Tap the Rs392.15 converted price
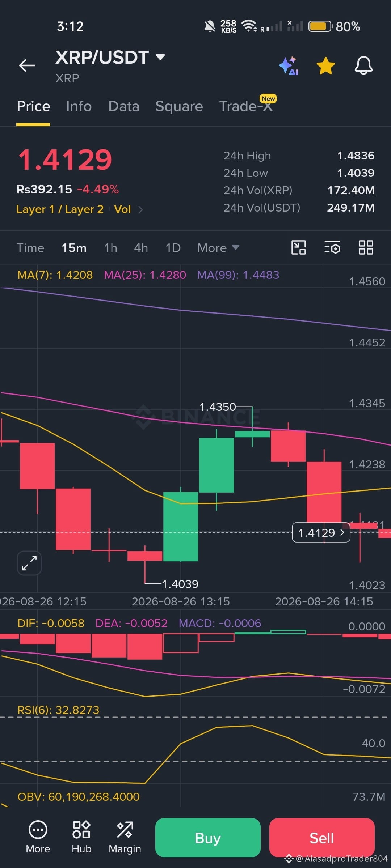Viewport: 391px width, 868px height. [45, 189]
